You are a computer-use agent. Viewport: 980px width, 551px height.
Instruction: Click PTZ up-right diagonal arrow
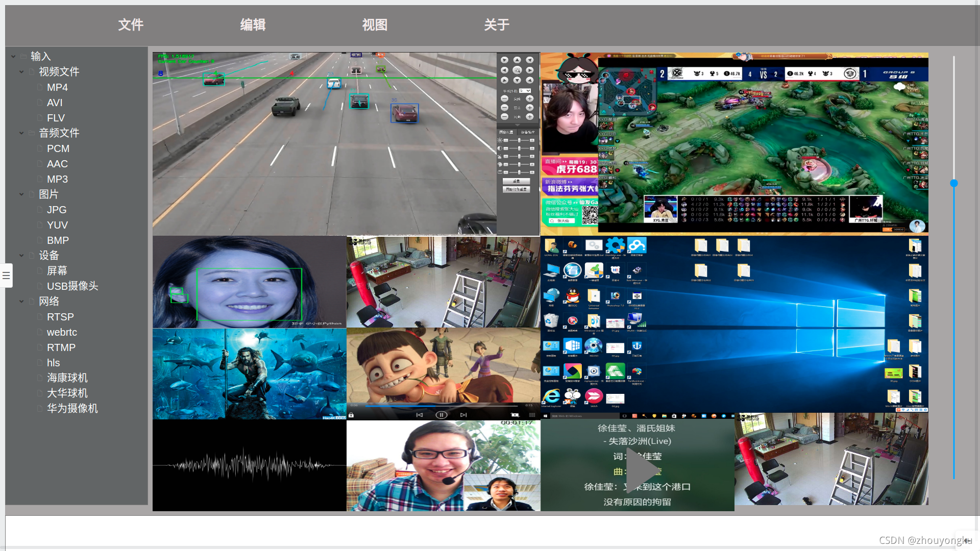click(530, 60)
